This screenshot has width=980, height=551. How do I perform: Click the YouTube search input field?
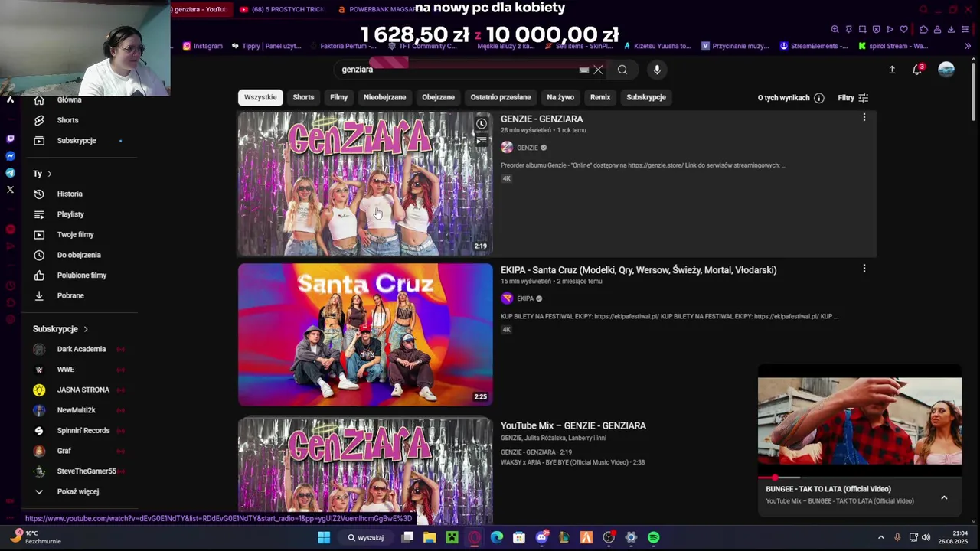pos(458,70)
